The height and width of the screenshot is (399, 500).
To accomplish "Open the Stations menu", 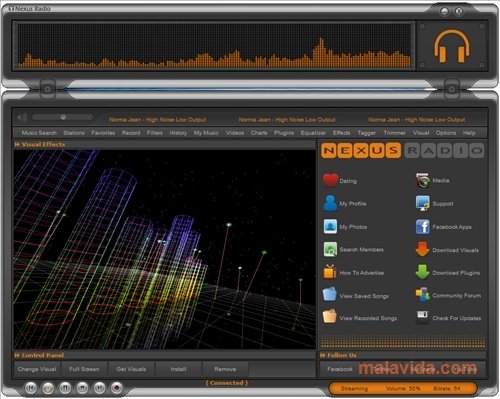I will [x=74, y=133].
